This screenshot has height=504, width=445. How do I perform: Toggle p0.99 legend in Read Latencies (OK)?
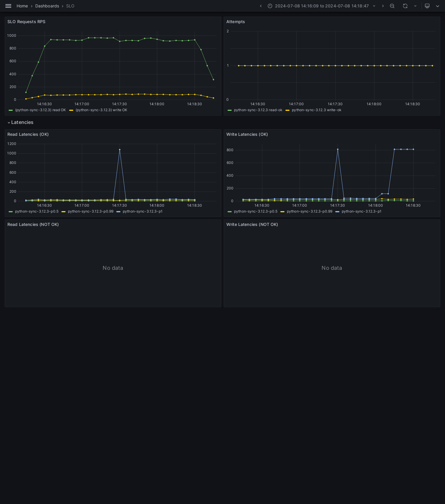pos(90,211)
